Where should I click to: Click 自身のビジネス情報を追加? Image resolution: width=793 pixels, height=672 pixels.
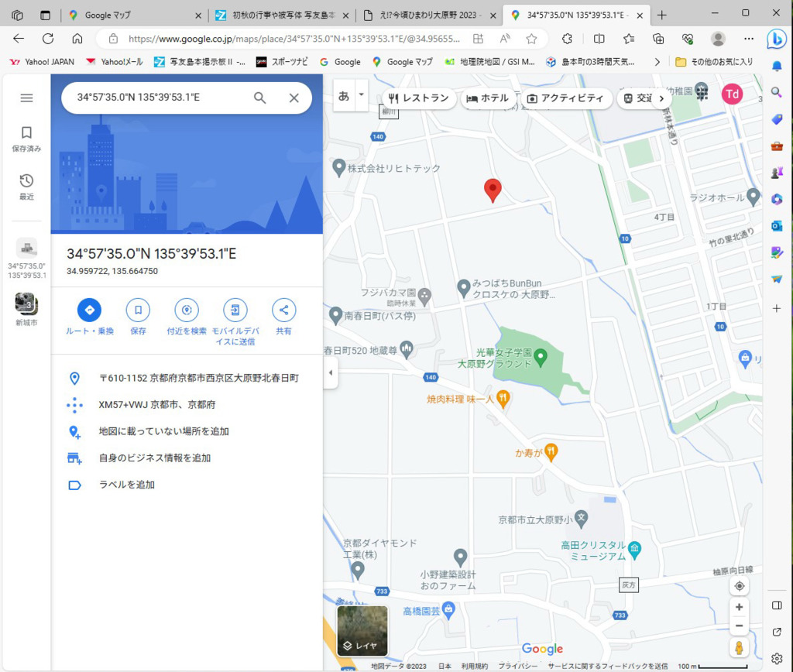pos(155,458)
